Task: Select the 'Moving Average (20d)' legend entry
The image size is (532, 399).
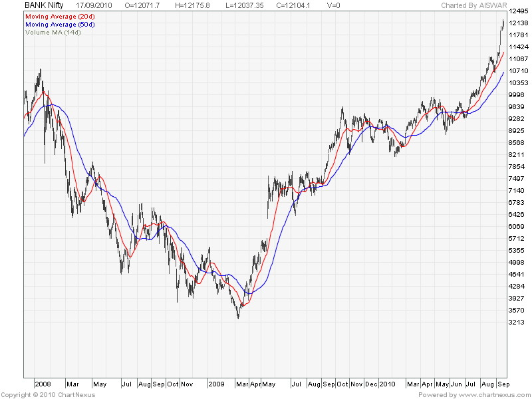Action: tap(60, 16)
